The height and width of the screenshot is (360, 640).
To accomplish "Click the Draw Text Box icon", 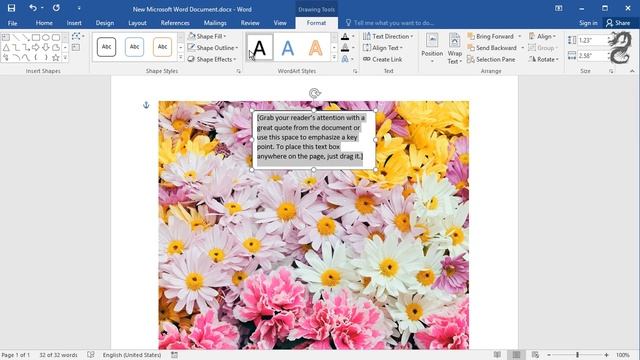I will click(x=76, y=48).
